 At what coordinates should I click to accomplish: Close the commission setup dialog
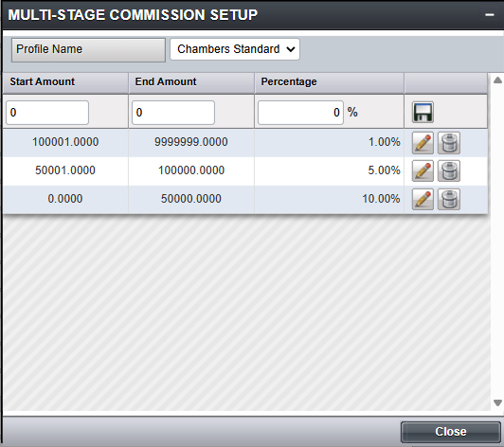tap(451, 432)
